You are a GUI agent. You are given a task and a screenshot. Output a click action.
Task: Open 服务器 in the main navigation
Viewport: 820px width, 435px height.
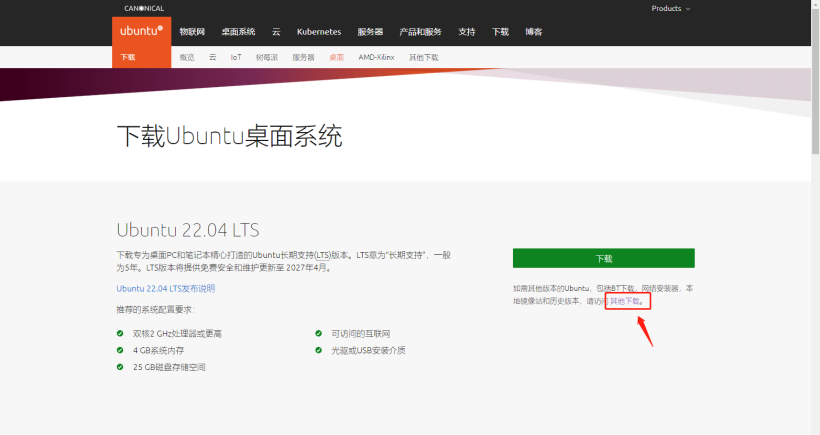370,32
